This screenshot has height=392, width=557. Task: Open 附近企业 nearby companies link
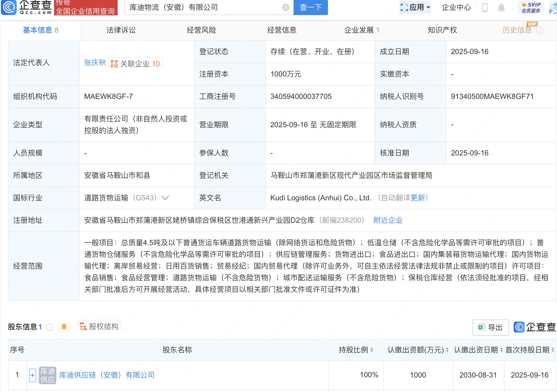pyautogui.click(x=388, y=220)
